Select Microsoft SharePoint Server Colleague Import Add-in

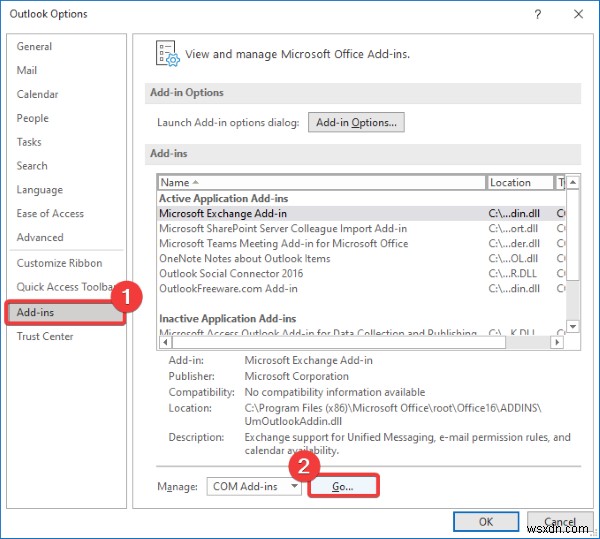click(x=361, y=228)
